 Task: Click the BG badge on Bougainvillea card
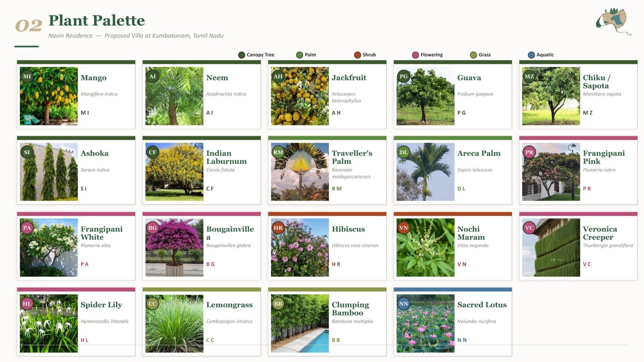[x=153, y=228]
